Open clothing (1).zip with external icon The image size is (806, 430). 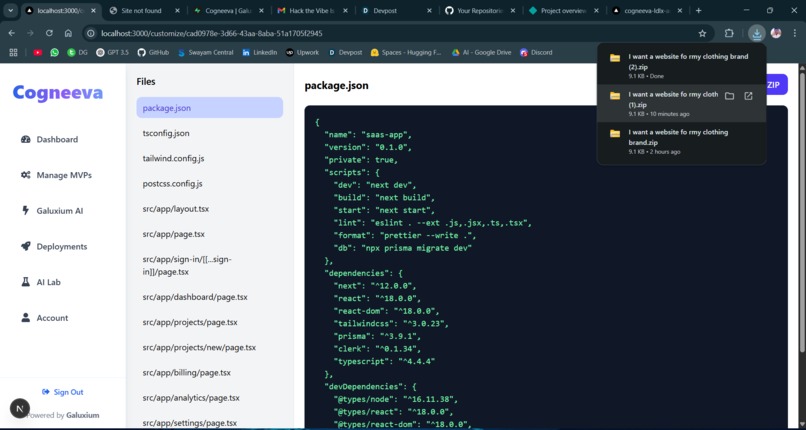tap(748, 96)
